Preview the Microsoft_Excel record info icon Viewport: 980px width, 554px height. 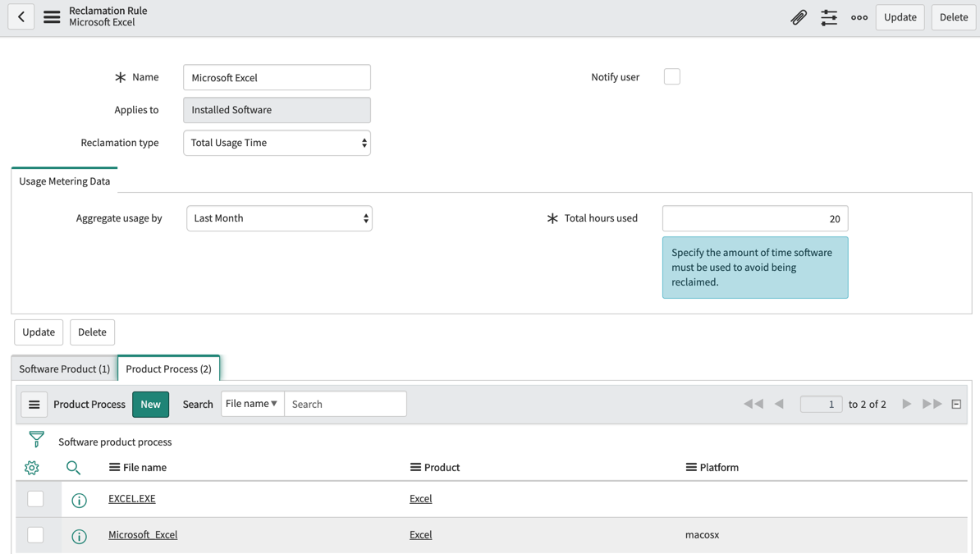[79, 537]
